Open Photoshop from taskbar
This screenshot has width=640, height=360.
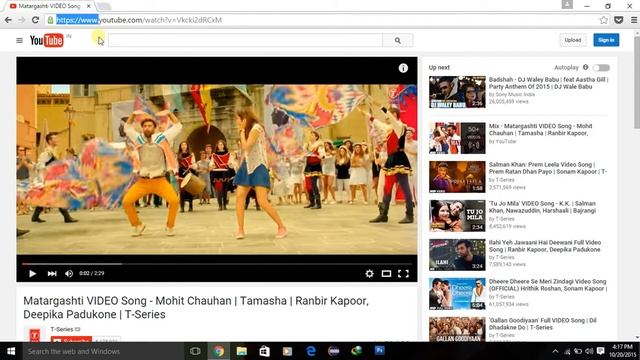(380, 351)
